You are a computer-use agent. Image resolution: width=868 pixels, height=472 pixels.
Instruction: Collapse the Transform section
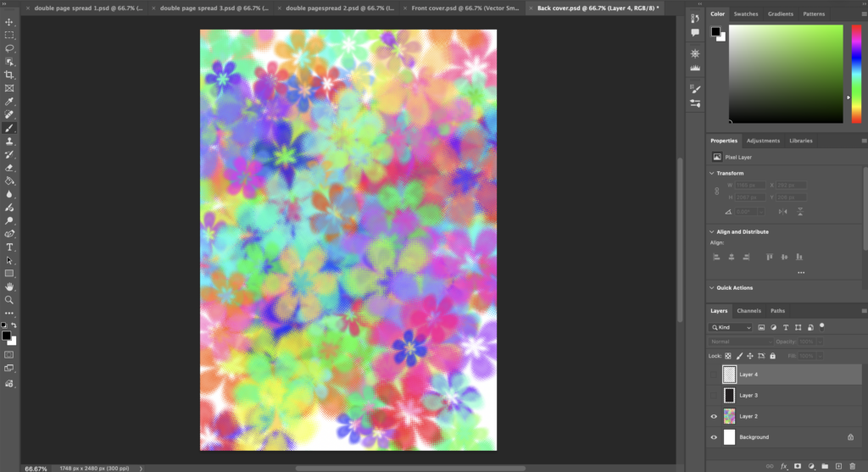pyautogui.click(x=711, y=173)
